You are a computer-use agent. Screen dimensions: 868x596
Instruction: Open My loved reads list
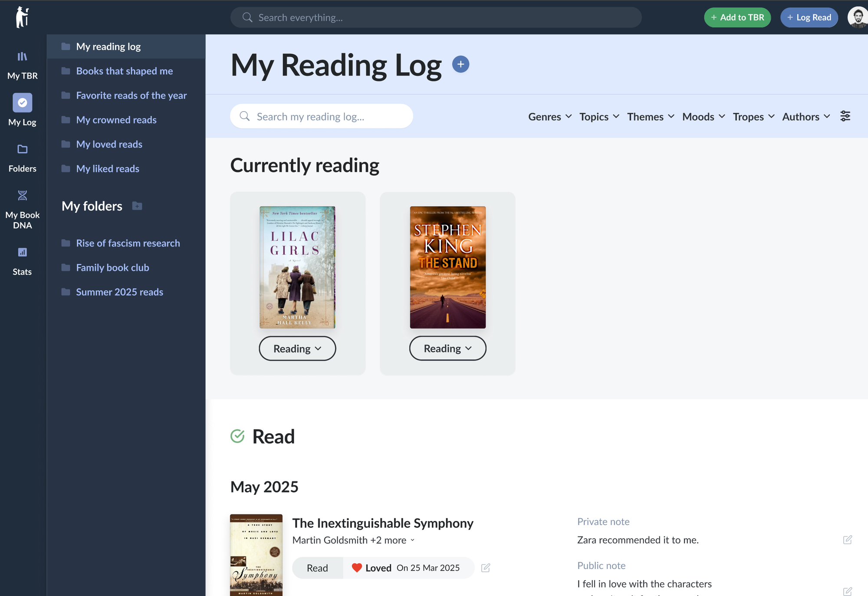pyautogui.click(x=109, y=144)
